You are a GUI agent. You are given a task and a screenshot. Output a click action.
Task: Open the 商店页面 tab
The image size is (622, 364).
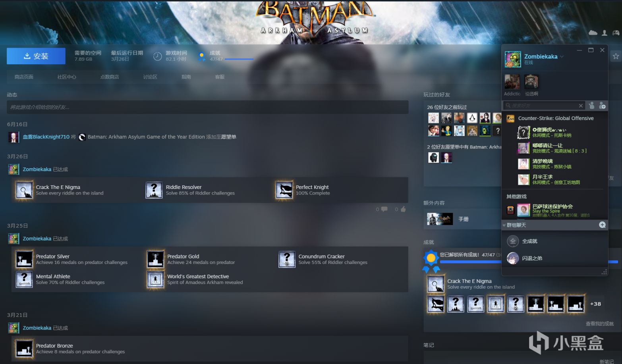pyautogui.click(x=24, y=77)
